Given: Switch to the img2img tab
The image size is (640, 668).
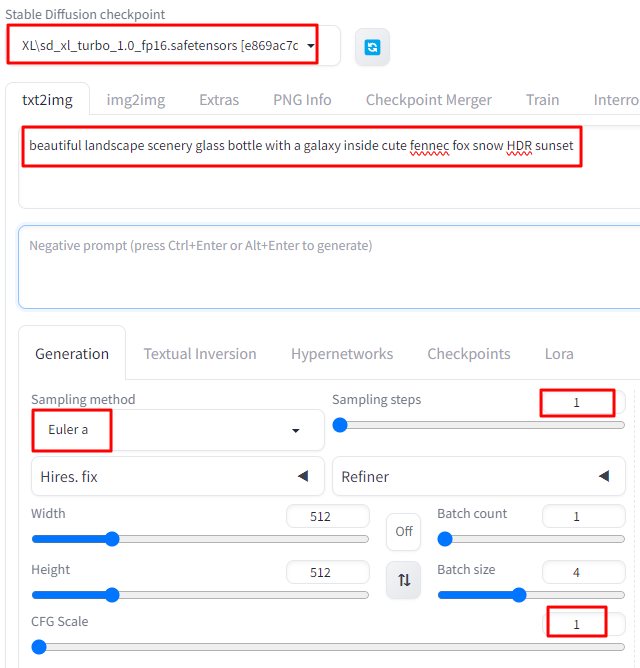Looking at the screenshot, I should click(136, 100).
